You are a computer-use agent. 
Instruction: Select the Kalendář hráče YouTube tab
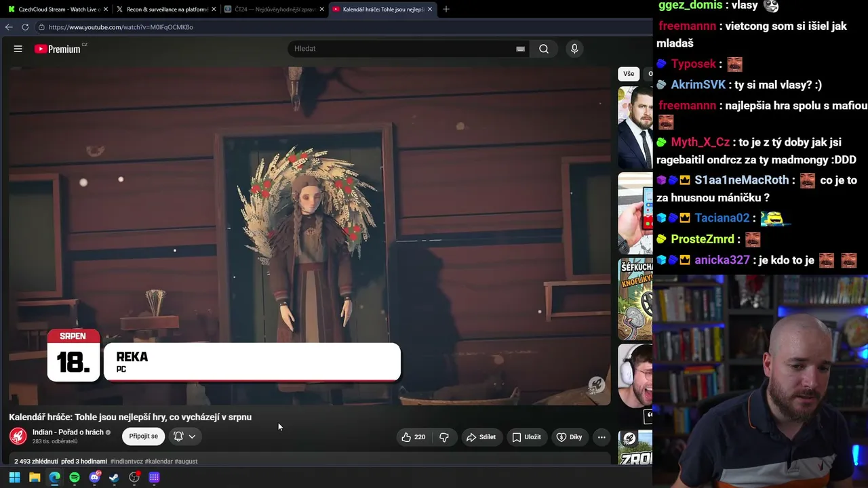click(x=382, y=9)
